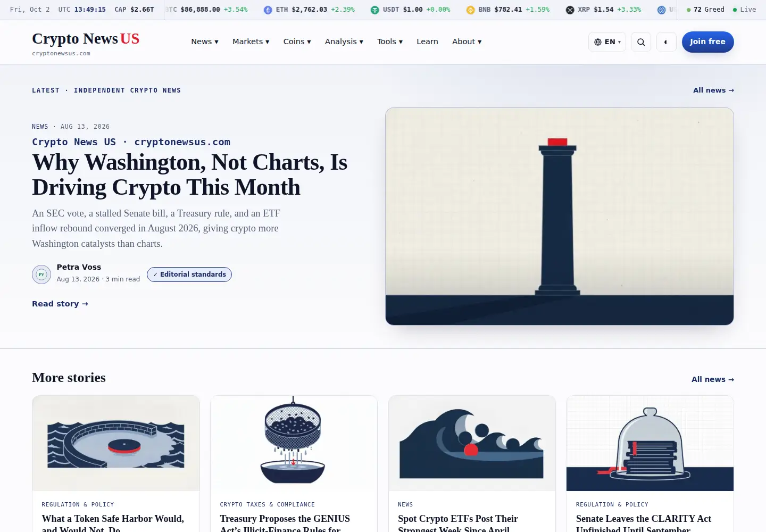Click the USDT Tether icon in ticker
This screenshot has width=766, height=532.
pos(375,10)
